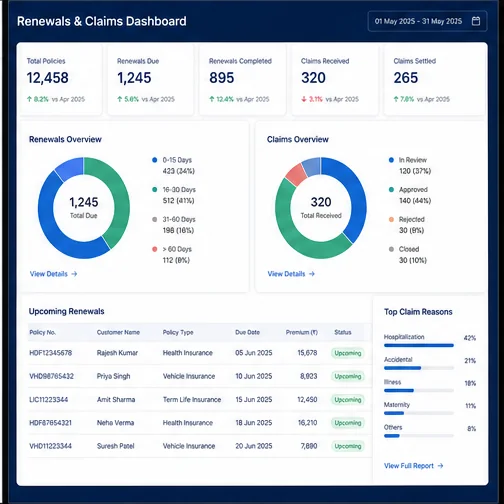Select the Total Policies card
Viewport: 504px width, 504px height.
click(x=60, y=80)
